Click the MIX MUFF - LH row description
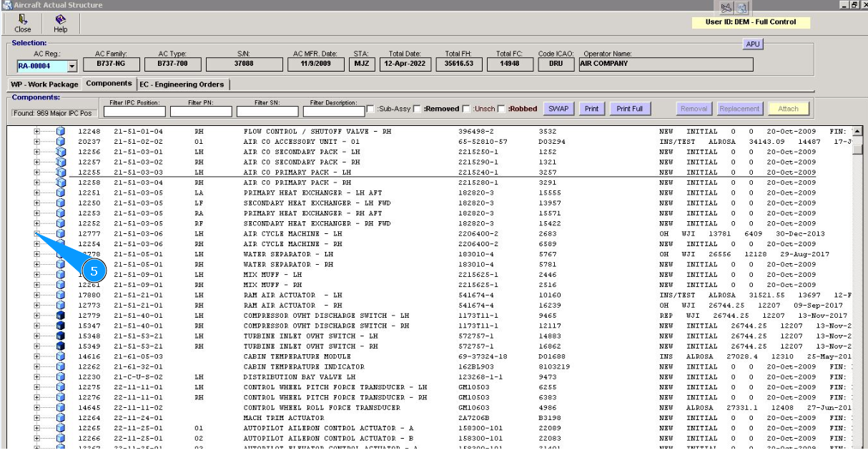Screen dimensions: 868x453 click(273, 274)
